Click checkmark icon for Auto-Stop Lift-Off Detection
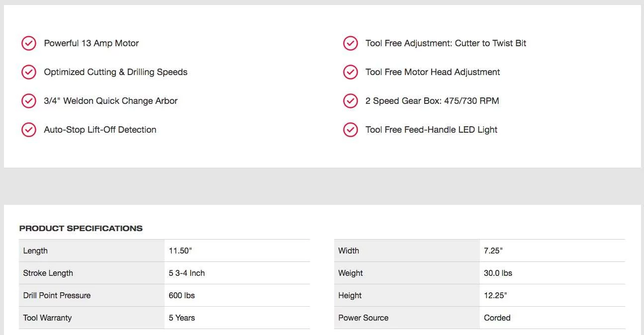Image resolution: width=644 pixels, height=335 pixels. pyautogui.click(x=29, y=130)
